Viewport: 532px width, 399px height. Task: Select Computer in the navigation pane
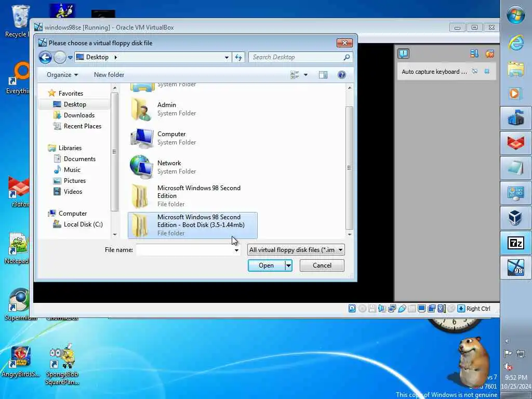point(72,214)
